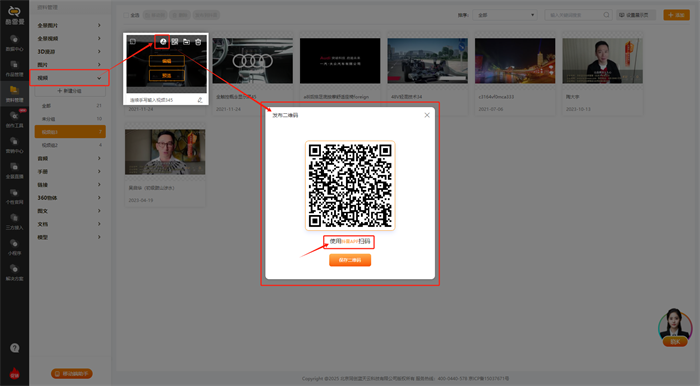Select the 未分组 group with 10 items
The image size is (700, 386).
(x=70, y=119)
